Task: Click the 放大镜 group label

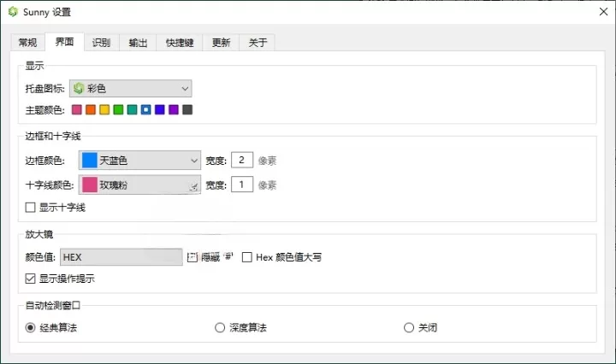Action: click(38, 234)
